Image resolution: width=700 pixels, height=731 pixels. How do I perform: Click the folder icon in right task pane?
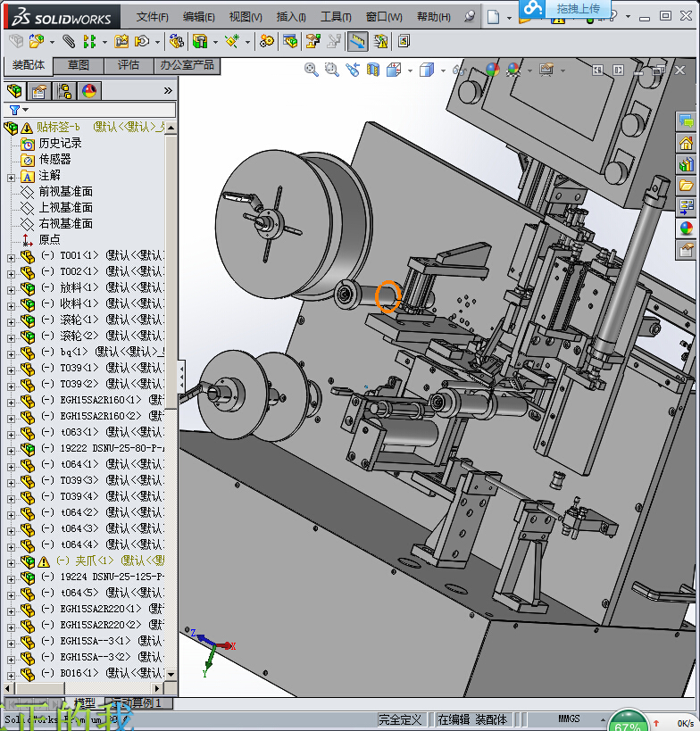(x=686, y=186)
